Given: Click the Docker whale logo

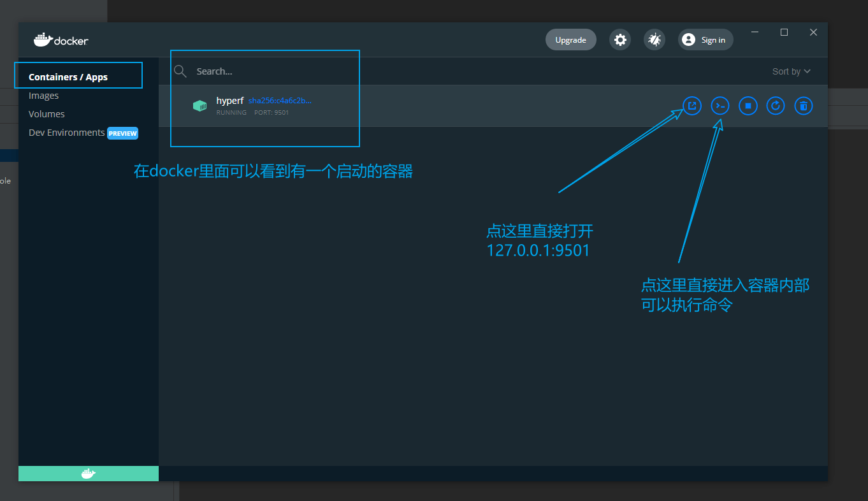Looking at the screenshot, I should tap(61, 40).
